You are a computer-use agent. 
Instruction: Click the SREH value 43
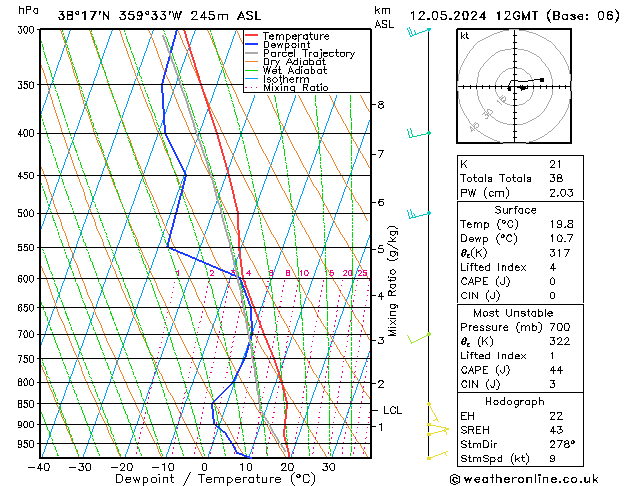click(556, 430)
